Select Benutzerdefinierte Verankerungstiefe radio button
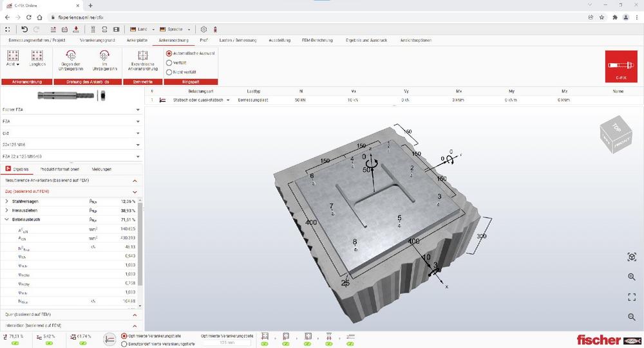Screen dimensions: 644x348 tap(124, 344)
